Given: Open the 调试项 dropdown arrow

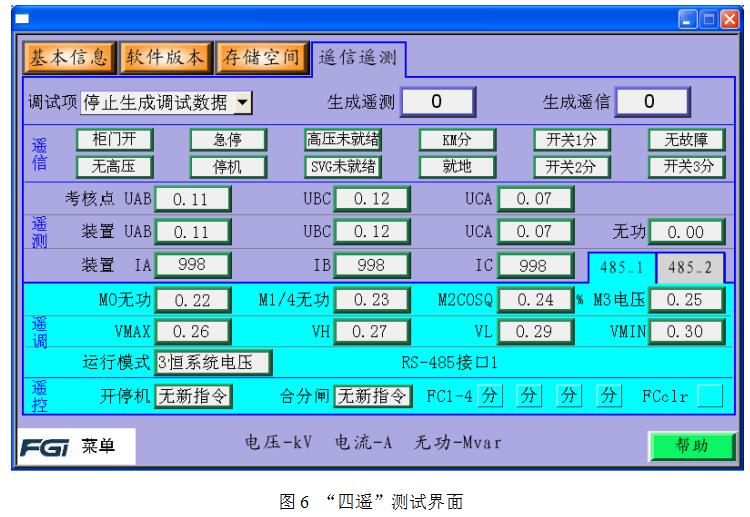Looking at the screenshot, I should (244, 101).
